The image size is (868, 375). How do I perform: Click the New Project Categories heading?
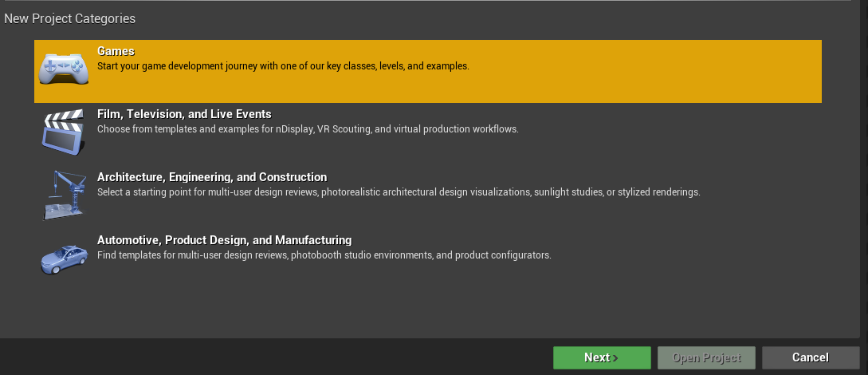[x=70, y=18]
